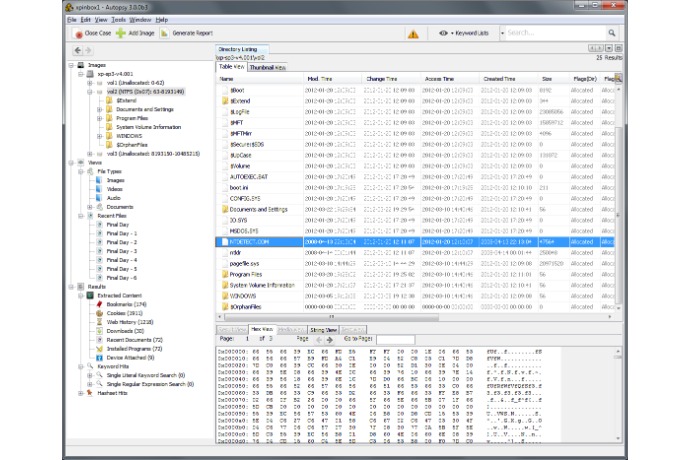This screenshot has height=460, width=690.
Task: Click the keyword Search input field
Action: coord(555,33)
